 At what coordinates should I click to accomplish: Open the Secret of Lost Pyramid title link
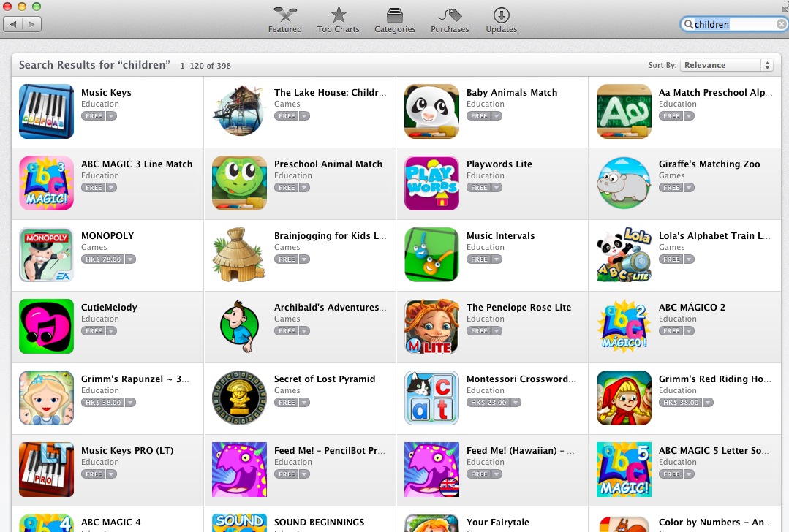(325, 379)
